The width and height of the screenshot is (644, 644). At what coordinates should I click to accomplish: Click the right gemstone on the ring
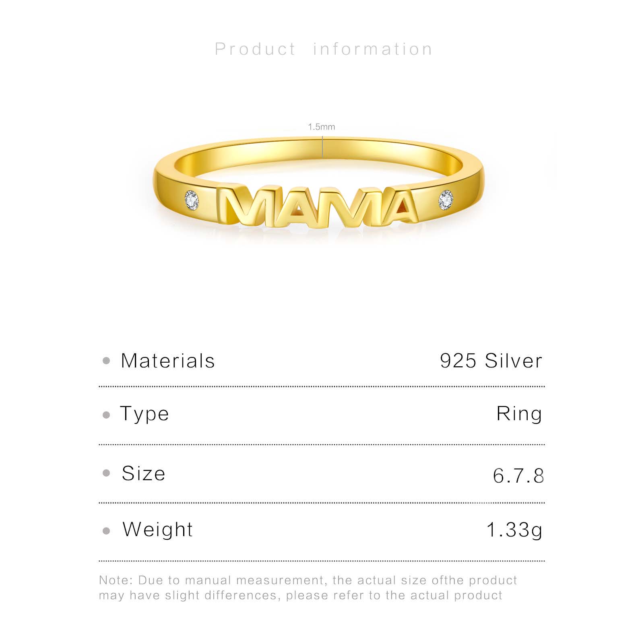tap(446, 200)
